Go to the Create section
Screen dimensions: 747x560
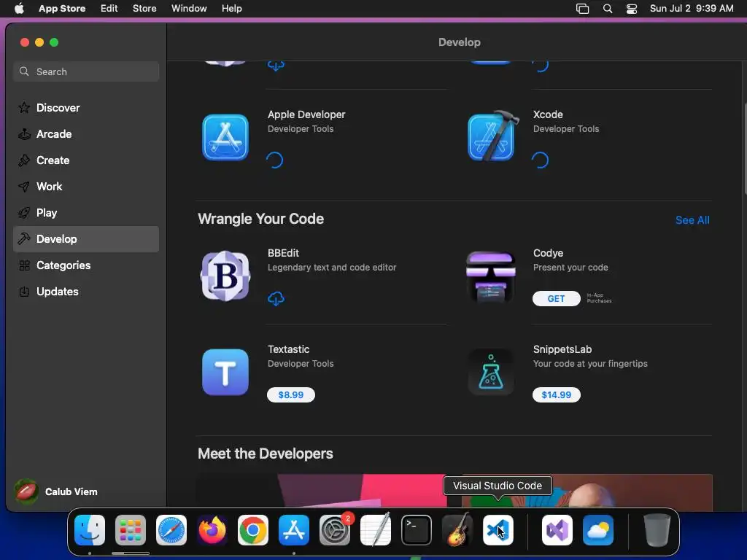tap(86, 160)
